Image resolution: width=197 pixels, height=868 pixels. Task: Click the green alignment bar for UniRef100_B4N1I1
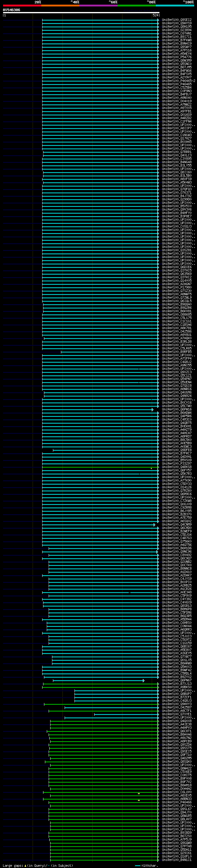(105, 860)
